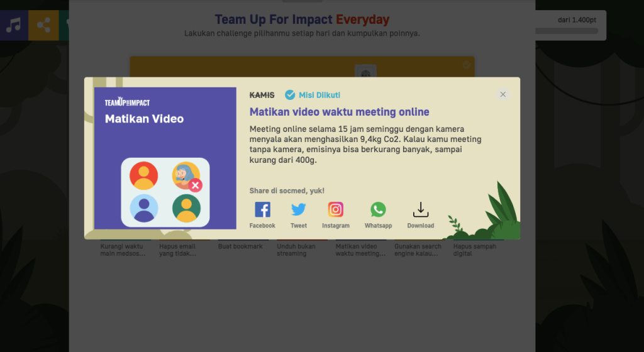Image resolution: width=644 pixels, height=352 pixels.
Task: Click the 1.400pt points progress bar
Action: coord(566,30)
